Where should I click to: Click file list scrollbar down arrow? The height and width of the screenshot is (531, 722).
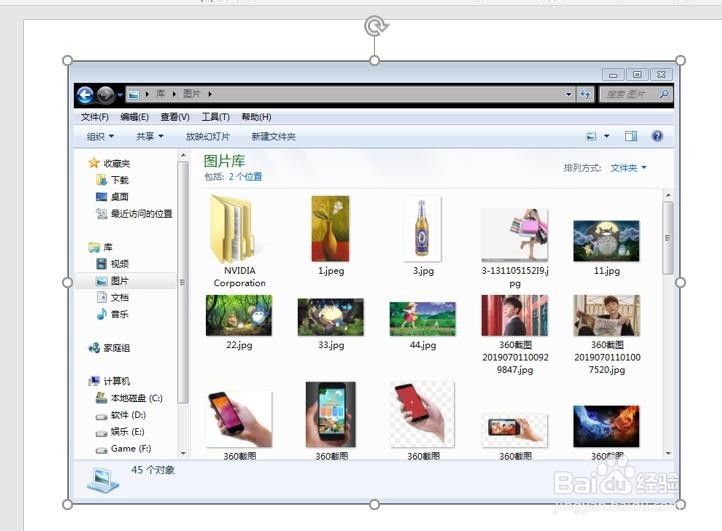668,454
